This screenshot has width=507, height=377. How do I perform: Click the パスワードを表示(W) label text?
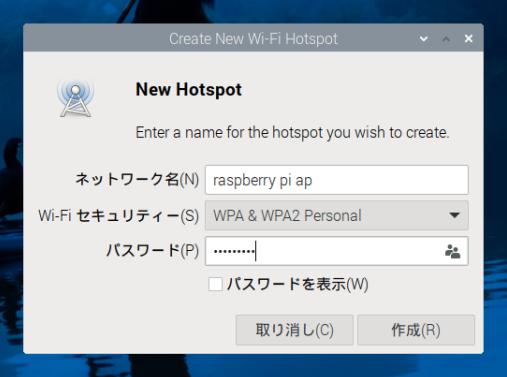298,284
